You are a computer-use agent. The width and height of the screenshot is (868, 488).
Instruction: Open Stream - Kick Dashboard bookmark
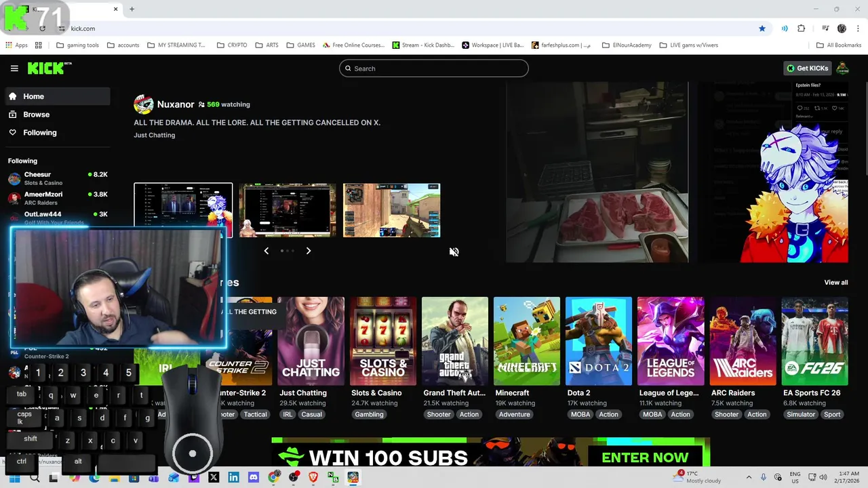click(423, 45)
